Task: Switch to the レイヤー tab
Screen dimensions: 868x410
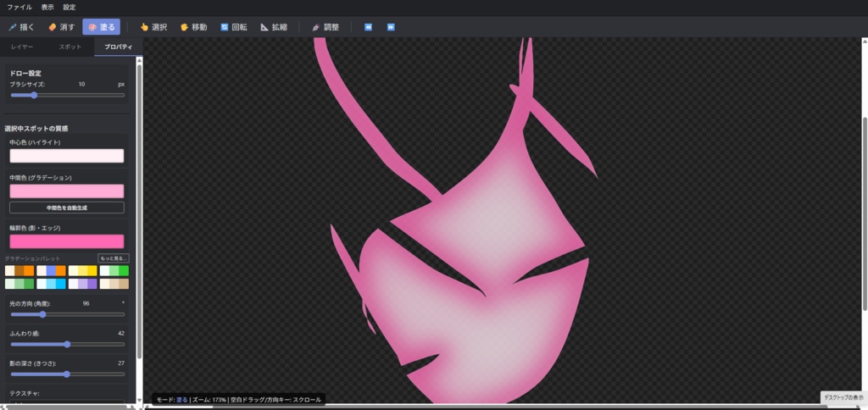Action: point(22,47)
